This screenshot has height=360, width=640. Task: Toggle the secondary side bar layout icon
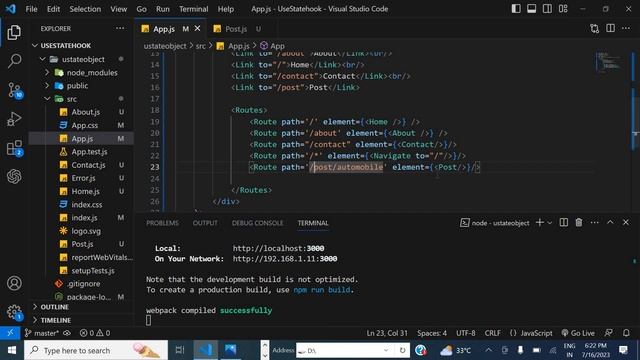point(547,9)
